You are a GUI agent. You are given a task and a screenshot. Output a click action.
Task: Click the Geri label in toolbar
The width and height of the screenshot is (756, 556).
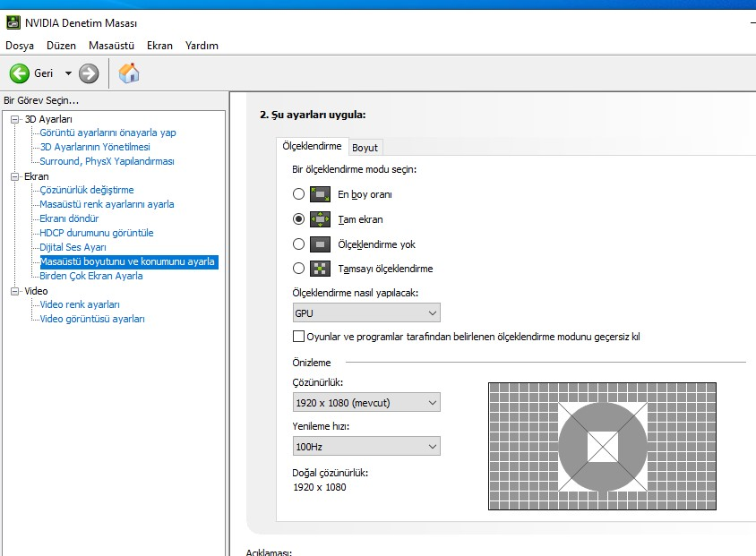[43, 73]
